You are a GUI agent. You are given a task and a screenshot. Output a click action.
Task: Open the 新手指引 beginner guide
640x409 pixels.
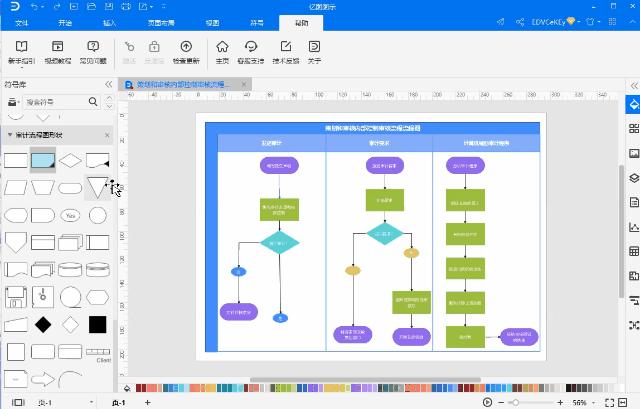click(22, 52)
